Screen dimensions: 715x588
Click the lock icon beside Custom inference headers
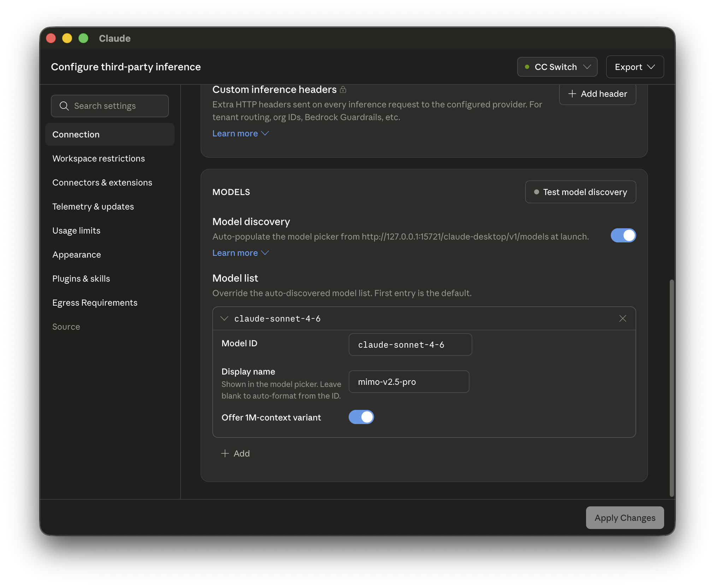tap(343, 89)
